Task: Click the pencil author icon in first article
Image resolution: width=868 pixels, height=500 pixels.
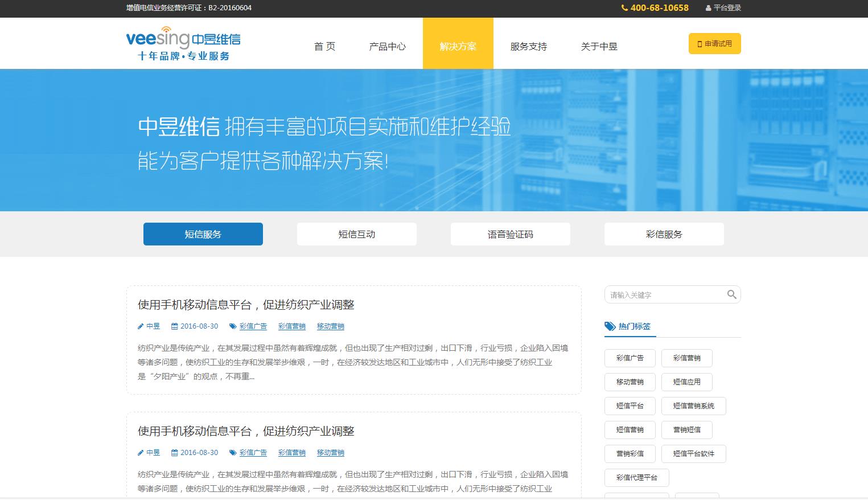Action: 141,326
